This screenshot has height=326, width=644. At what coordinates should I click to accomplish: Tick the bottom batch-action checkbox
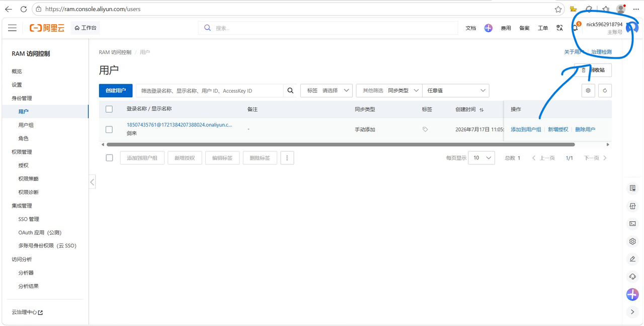click(x=109, y=158)
